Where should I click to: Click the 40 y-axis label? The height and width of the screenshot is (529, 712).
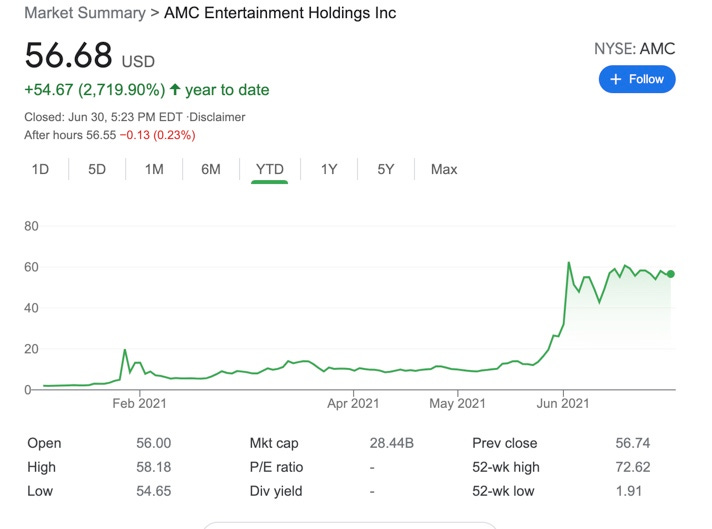[x=31, y=308]
